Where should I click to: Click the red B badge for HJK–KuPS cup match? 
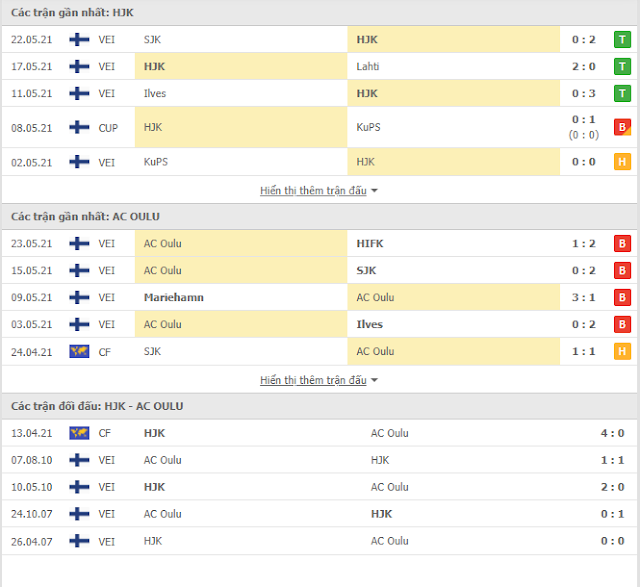pyautogui.click(x=622, y=127)
